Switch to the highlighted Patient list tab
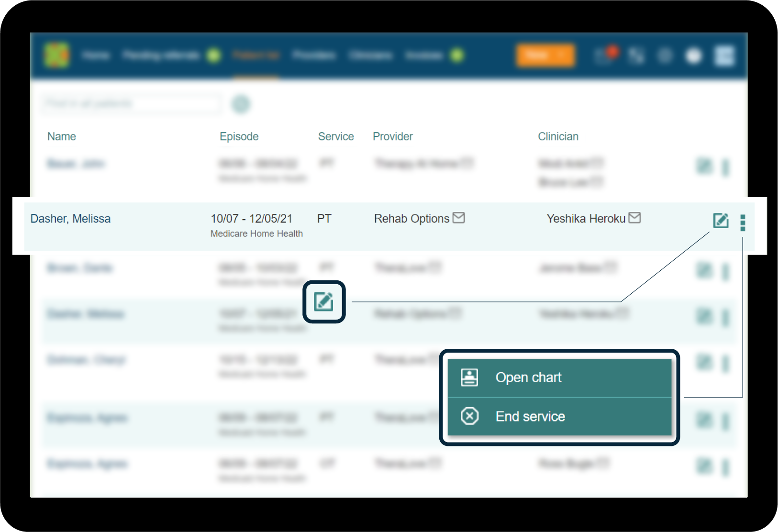The height and width of the screenshot is (532, 778). coord(256,55)
